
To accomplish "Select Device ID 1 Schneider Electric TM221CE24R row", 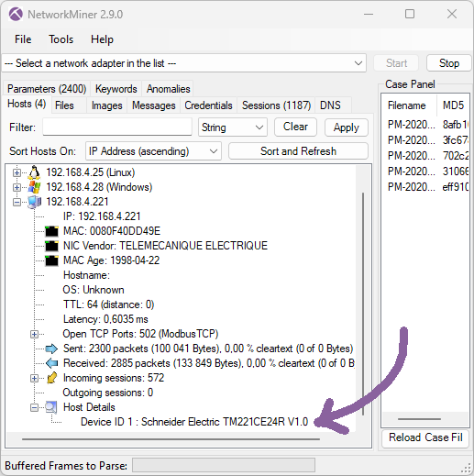I will tap(194, 422).
